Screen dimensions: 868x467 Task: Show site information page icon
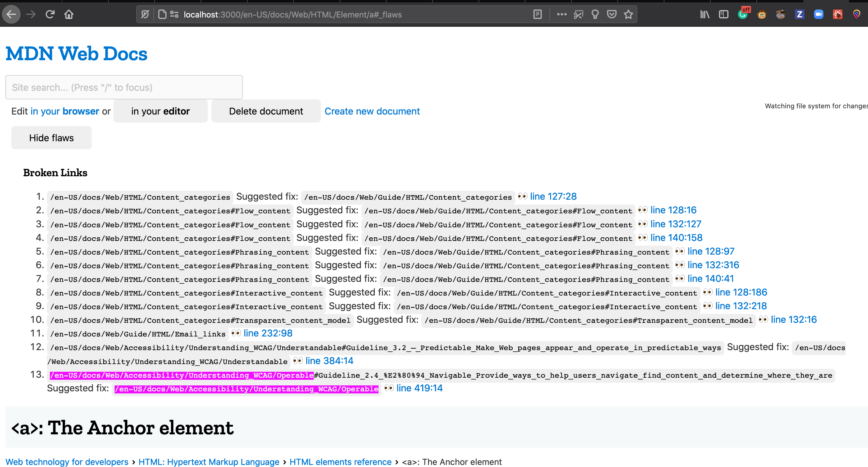pyautogui.click(x=162, y=15)
